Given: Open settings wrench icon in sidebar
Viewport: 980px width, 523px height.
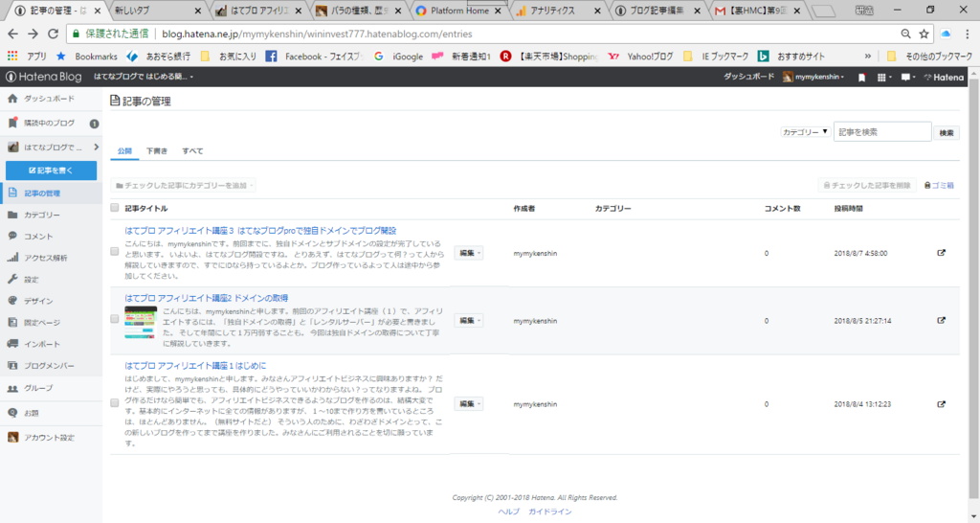Looking at the screenshot, I should (12, 279).
